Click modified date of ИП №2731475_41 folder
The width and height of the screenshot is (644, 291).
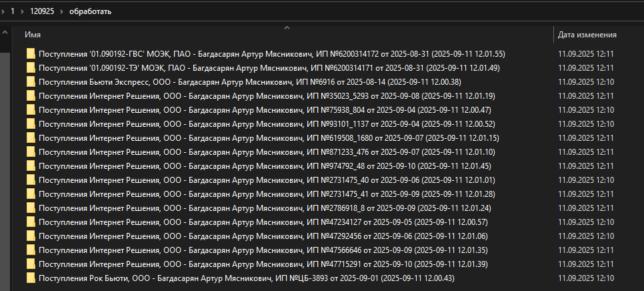click(x=586, y=194)
